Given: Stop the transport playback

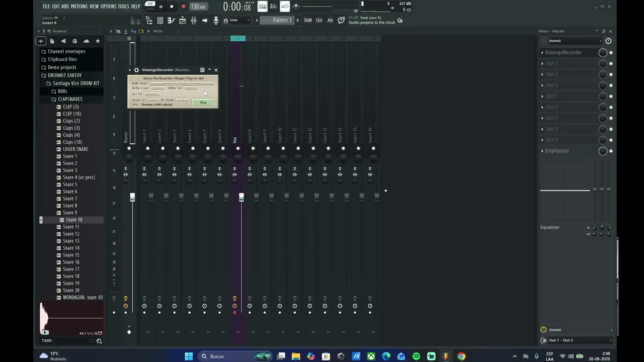Looking at the screenshot, I should tap(172, 7).
